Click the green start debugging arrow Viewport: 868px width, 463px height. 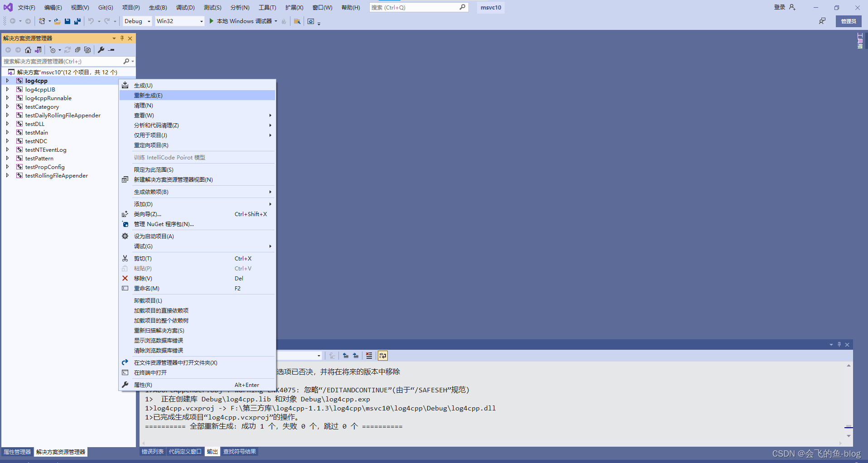pyautogui.click(x=211, y=21)
